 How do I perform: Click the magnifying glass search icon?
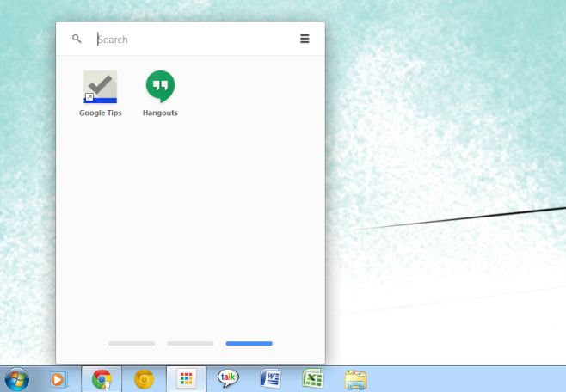tap(77, 39)
